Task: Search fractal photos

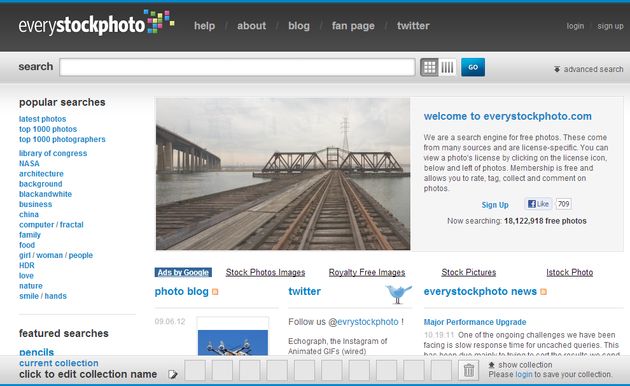Action: tap(72, 225)
